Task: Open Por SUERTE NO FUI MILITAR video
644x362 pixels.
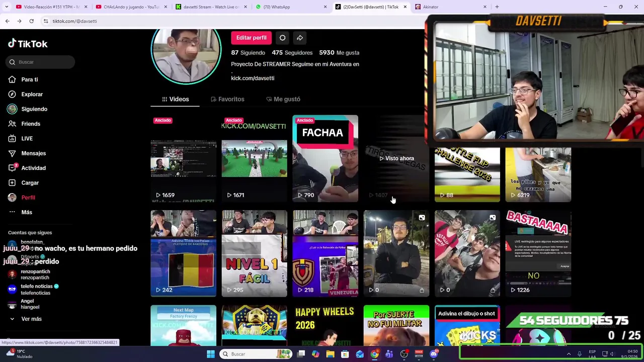Action: 396,325
